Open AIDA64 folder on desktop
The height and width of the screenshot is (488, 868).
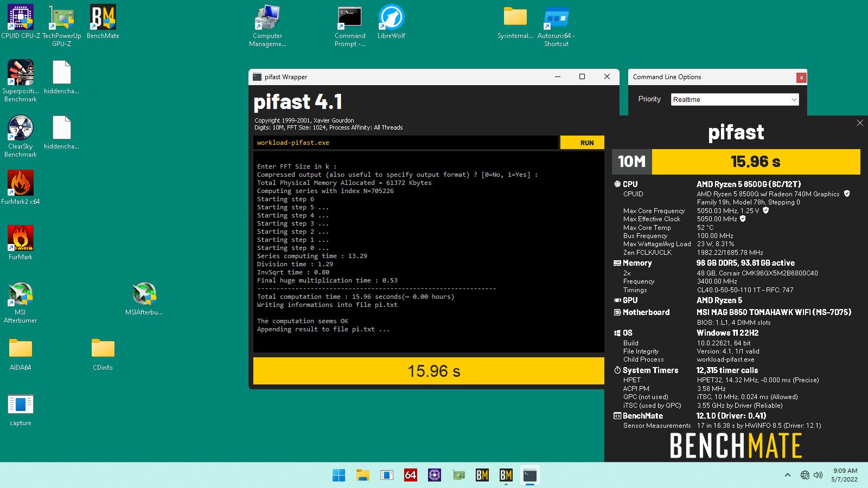21,354
